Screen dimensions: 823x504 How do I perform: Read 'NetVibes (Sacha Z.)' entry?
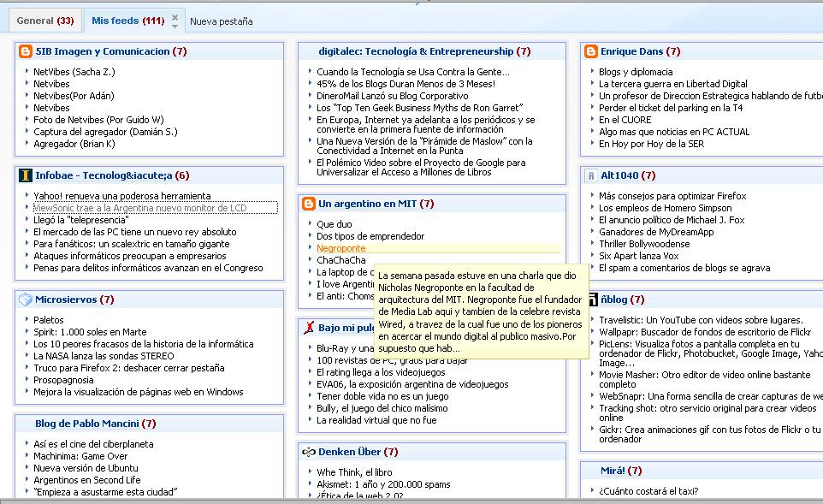74,72
